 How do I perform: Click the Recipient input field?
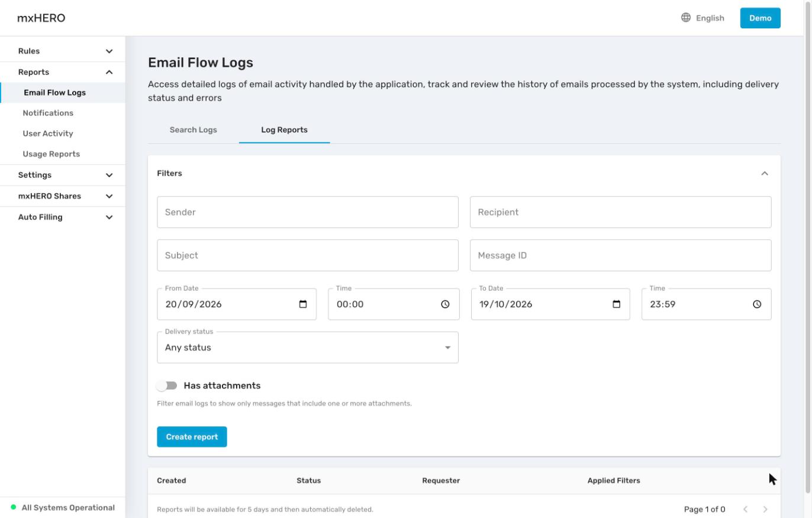pos(621,212)
